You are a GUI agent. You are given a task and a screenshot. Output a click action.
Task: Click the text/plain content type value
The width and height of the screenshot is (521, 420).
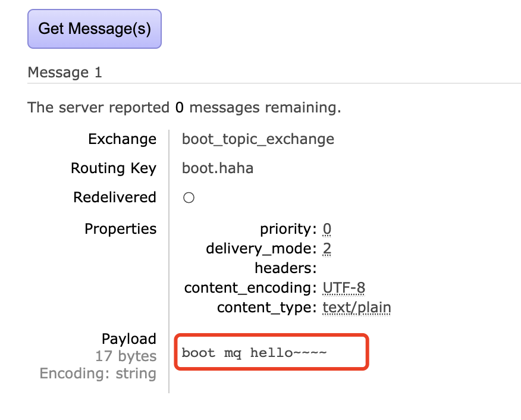click(356, 308)
